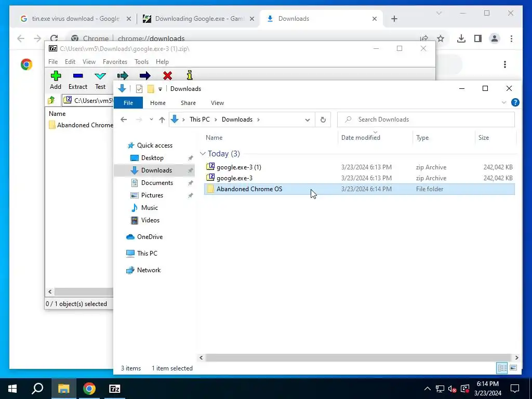Click Explorer scrollbar right arrow

[516, 357]
